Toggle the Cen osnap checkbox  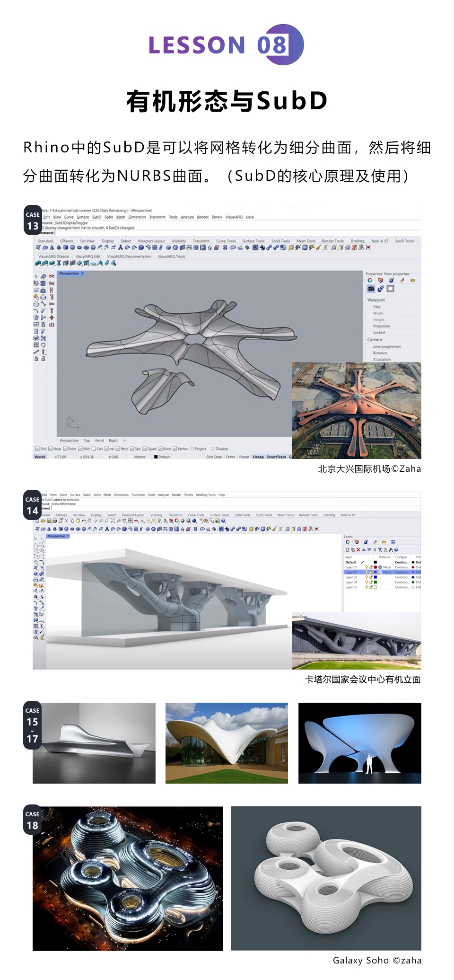pyautogui.click(x=94, y=449)
